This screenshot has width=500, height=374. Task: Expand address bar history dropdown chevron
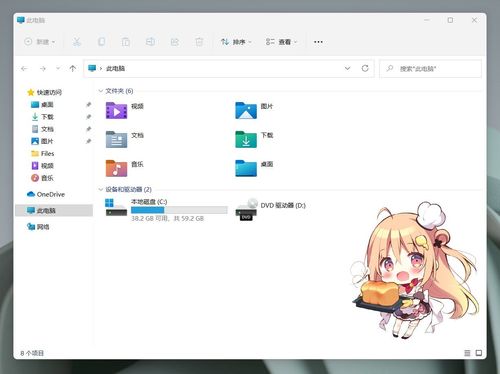point(347,68)
